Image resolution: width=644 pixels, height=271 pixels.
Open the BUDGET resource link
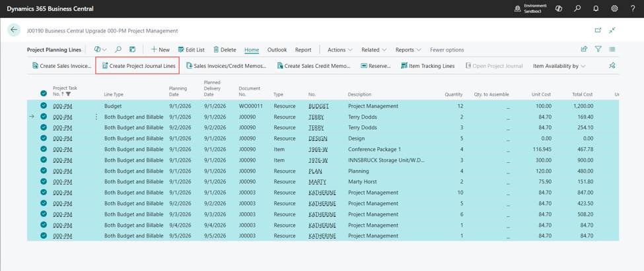point(319,105)
